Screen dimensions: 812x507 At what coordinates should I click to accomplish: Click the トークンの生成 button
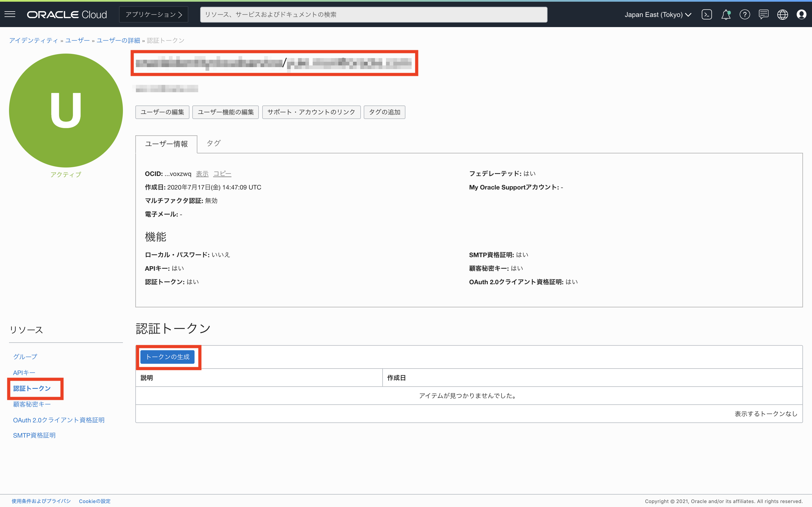pos(168,357)
